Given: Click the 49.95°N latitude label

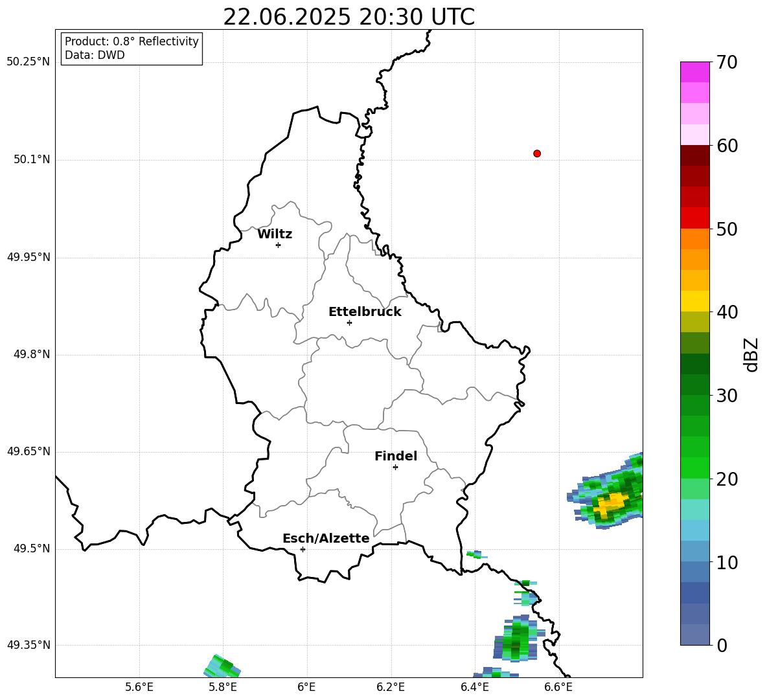Looking at the screenshot, I should point(29,256).
